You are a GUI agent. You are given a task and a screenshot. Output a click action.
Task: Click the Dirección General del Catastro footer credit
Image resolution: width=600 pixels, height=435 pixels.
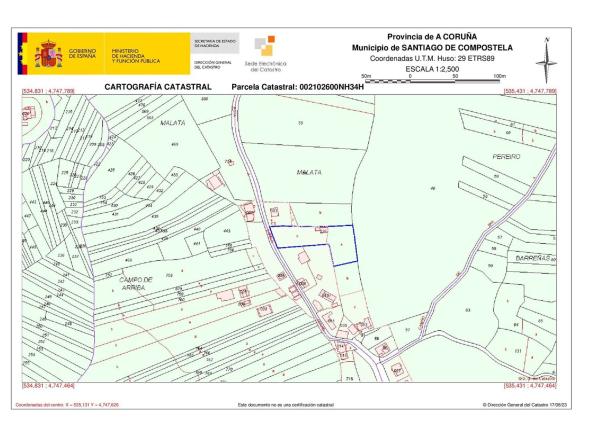coord(530,405)
